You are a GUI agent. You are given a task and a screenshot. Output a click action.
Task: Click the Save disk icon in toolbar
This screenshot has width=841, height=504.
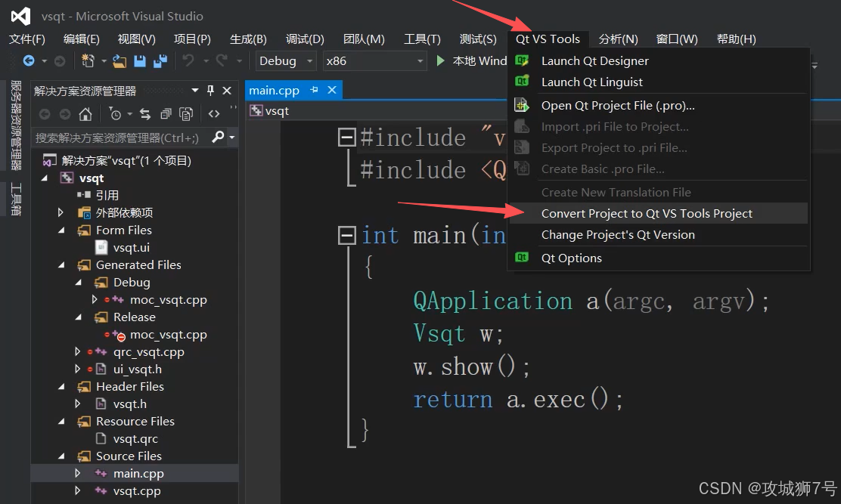click(x=139, y=61)
